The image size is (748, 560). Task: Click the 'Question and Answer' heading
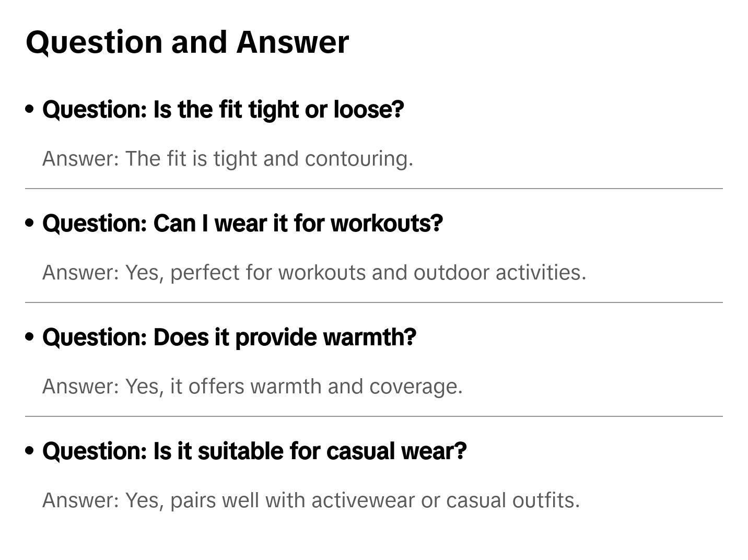(187, 42)
